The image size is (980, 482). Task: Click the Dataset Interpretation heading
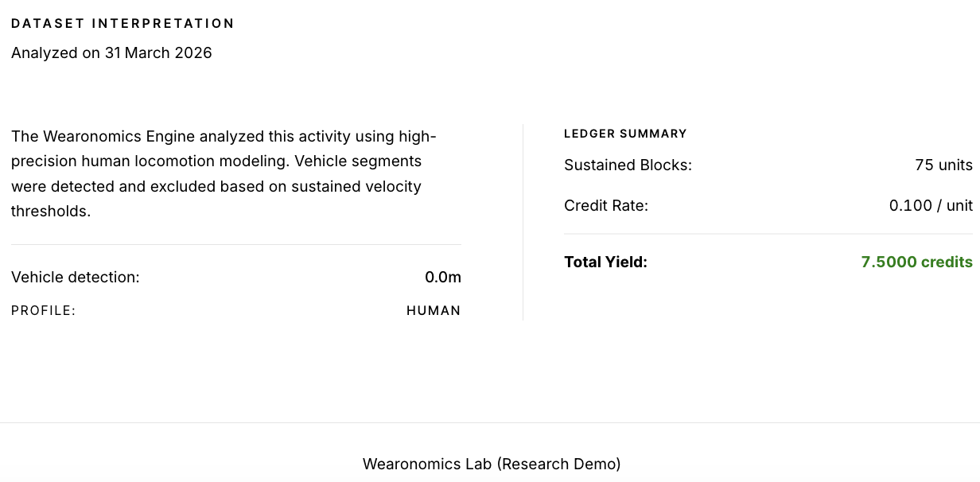pyautogui.click(x=122, y=23)
